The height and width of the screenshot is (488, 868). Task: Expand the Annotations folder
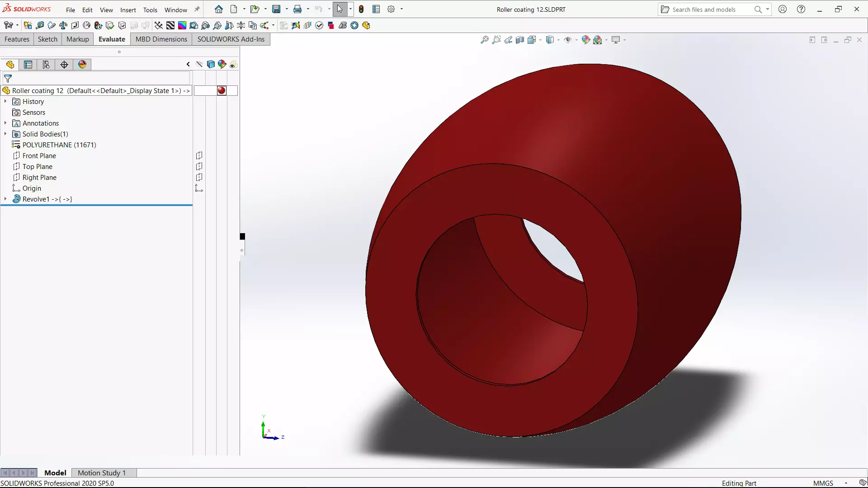tap(5, 123)
